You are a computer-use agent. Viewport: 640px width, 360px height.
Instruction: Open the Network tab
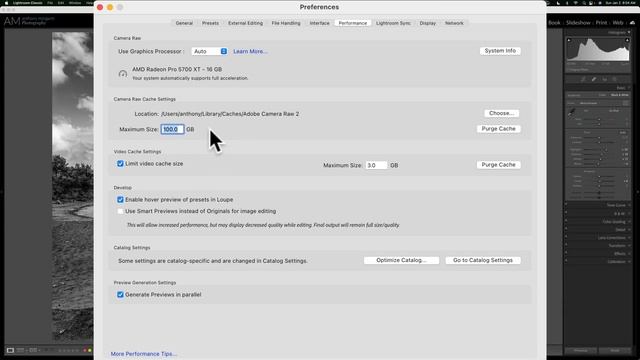coord(454,23)
